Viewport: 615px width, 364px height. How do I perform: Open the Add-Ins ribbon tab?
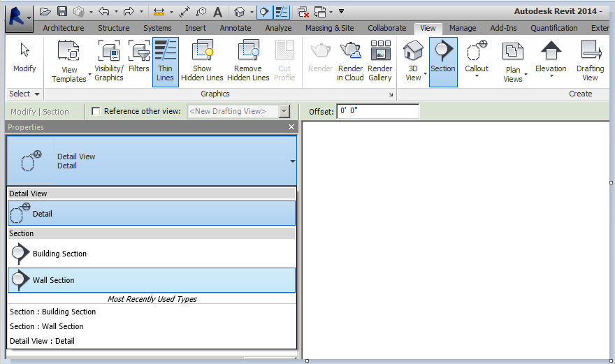503,28
